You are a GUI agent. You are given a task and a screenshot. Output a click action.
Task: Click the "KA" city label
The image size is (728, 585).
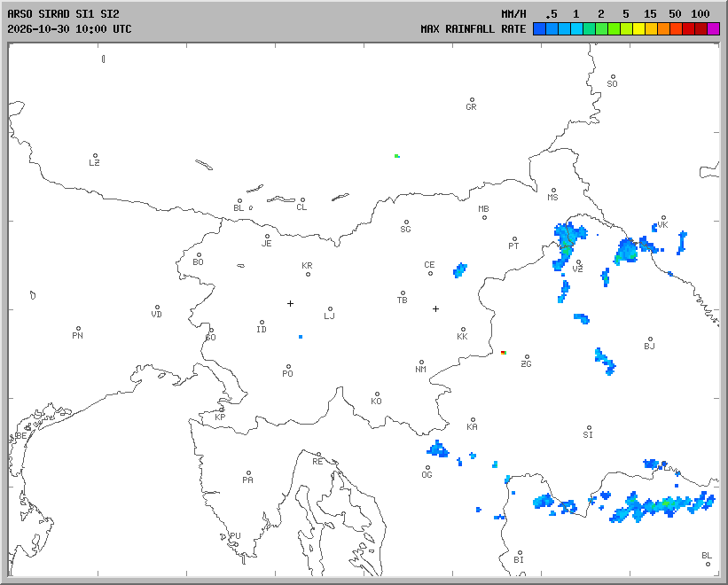(x=472, y=427)
